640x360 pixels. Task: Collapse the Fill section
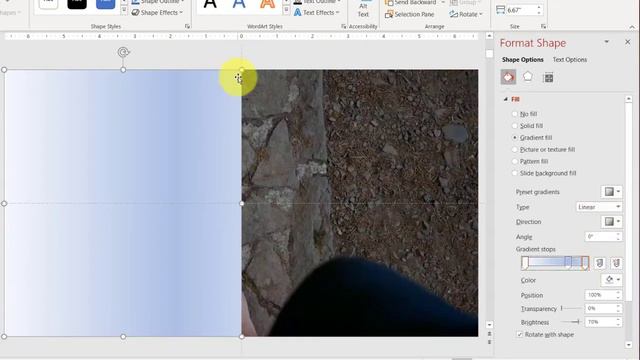coord(505,99)
